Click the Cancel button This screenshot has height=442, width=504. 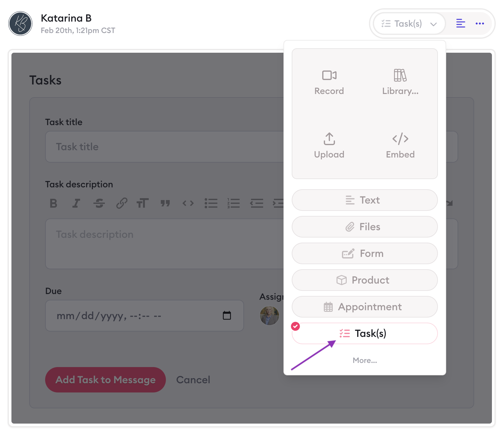(193, 380)
